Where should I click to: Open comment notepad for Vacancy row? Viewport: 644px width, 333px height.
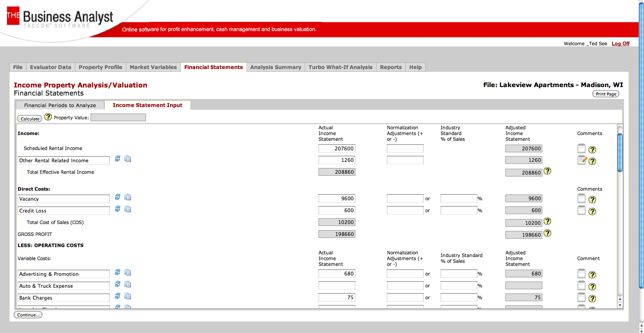click(581, 198)
